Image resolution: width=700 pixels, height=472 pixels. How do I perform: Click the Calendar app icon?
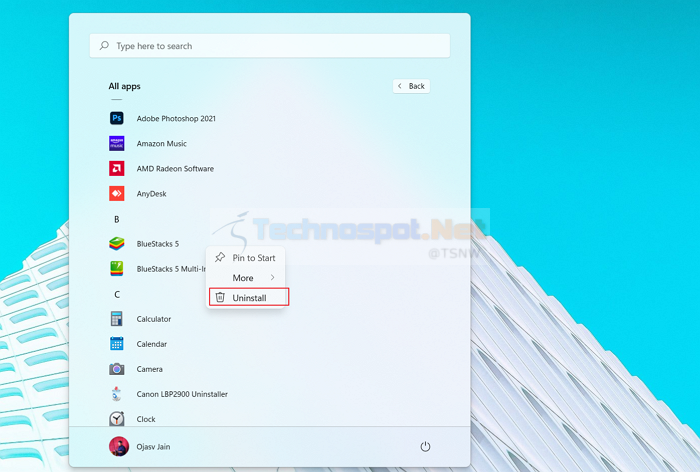(117, 344)
